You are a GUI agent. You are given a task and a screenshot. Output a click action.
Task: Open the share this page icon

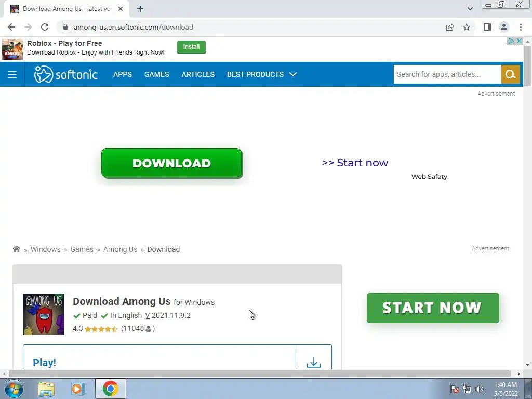[450, 27]
